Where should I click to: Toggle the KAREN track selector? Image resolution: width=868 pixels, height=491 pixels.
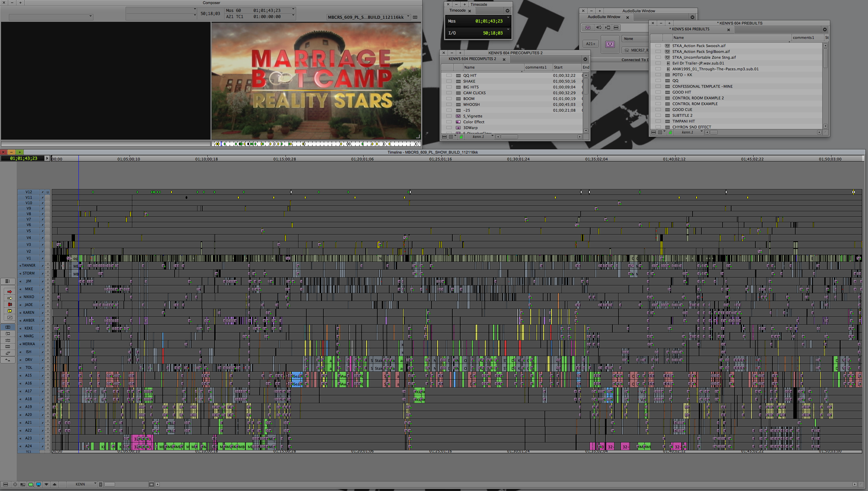[28, 312]
